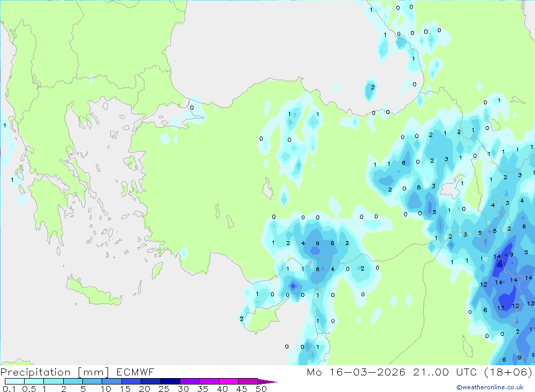
Task: Click the legend scale label '35'
Action: (203, 389)
